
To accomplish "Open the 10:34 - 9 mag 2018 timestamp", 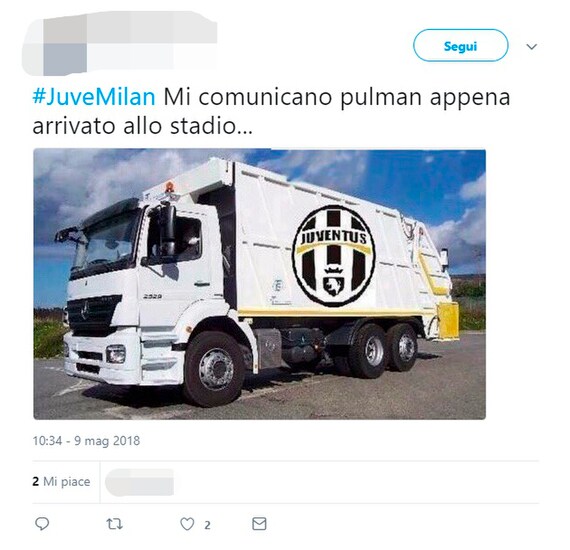I will click(x=86, y=441).
